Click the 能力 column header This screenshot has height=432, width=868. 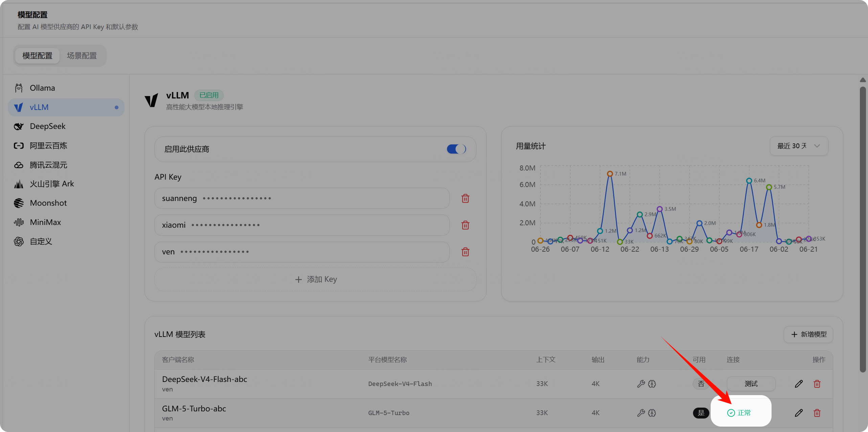[643, 360]
